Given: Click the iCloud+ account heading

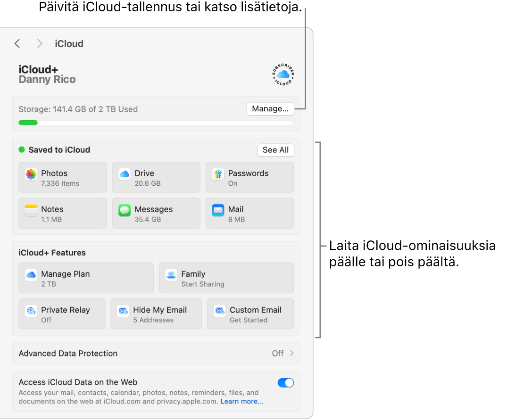Looking at the screenshot, I should tap(38, 69).
